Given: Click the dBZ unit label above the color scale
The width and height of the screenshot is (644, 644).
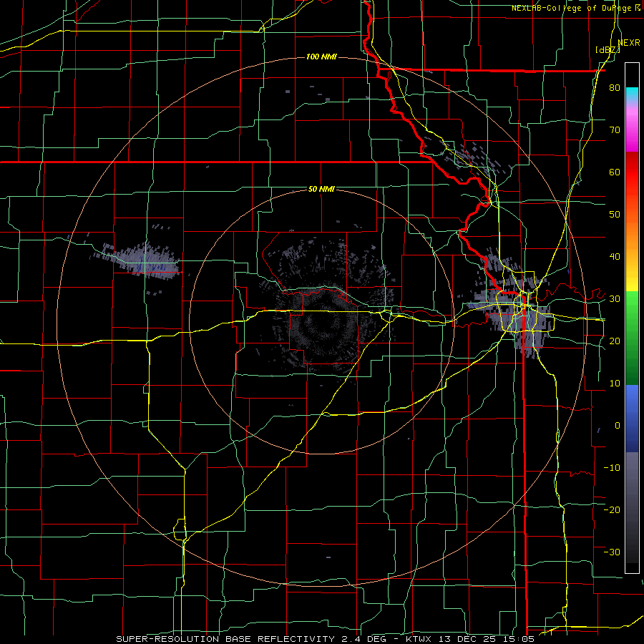Looking at the screenshot, I should (x=608, y=49).
